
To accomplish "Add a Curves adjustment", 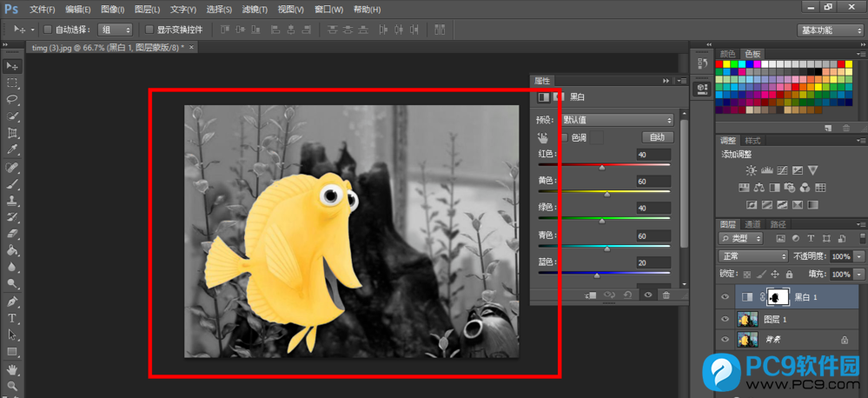I will (782, 170).
